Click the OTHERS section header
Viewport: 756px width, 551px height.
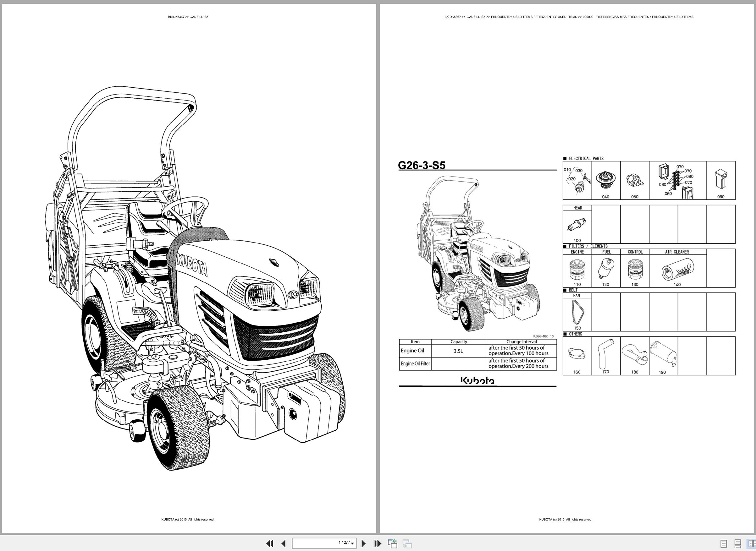576,334
